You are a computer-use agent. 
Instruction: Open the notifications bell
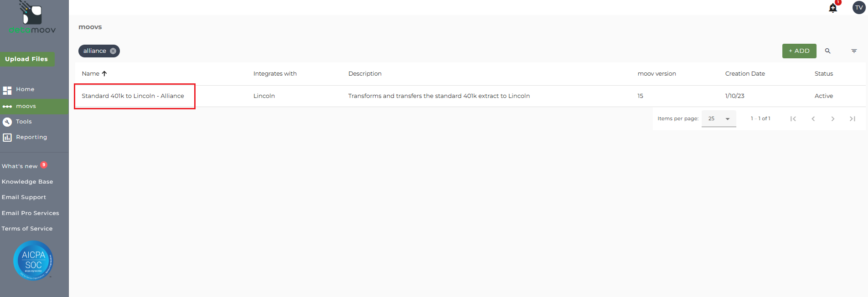[833, 8]
